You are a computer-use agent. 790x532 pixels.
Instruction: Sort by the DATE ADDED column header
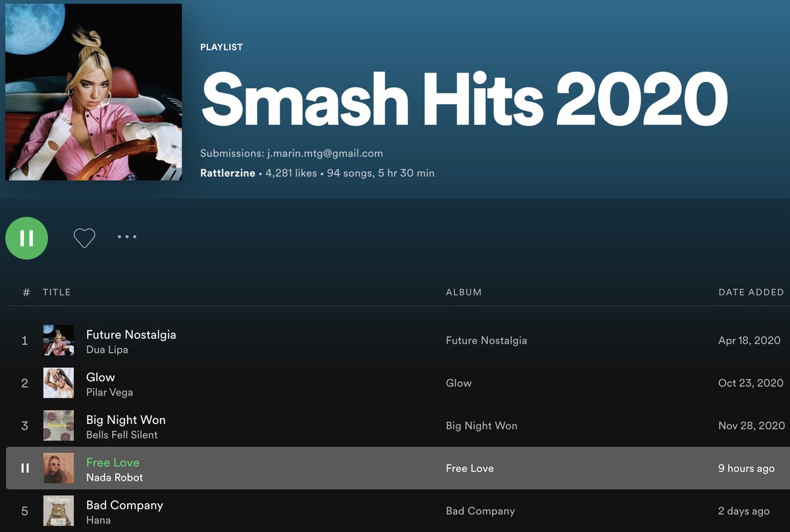pos(751,292)
